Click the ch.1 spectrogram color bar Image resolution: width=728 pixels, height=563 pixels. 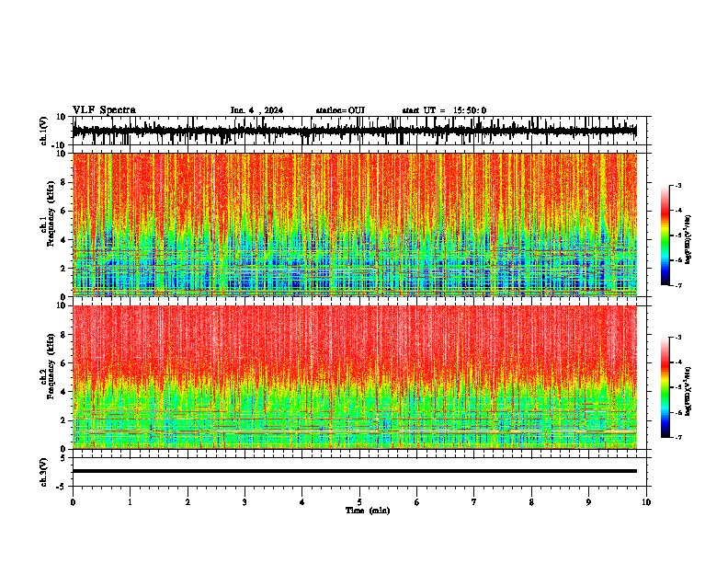coord(665,236)
